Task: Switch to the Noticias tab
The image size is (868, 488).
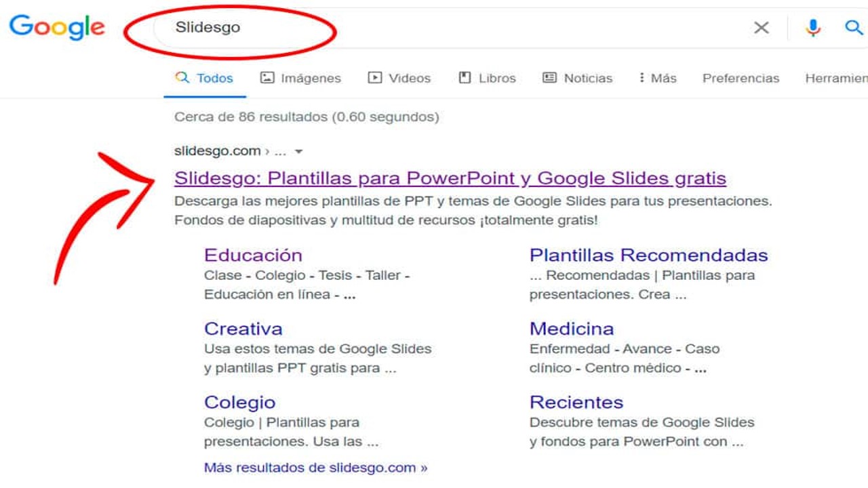Action: pyautogui.click(x=586, y=77)
